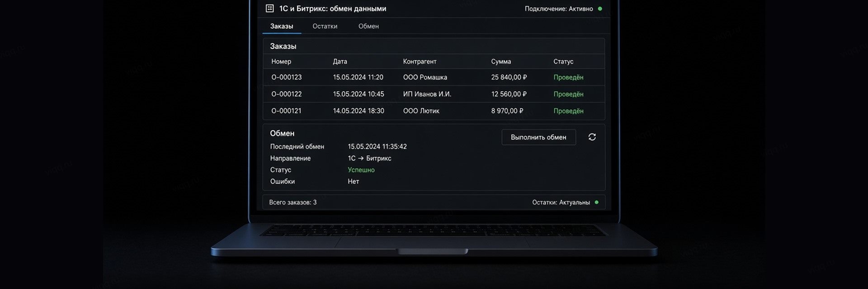Viewport: 868px width, 289px height.
Task: Select the Контрагент column header
Action: (x=420, y=61)
